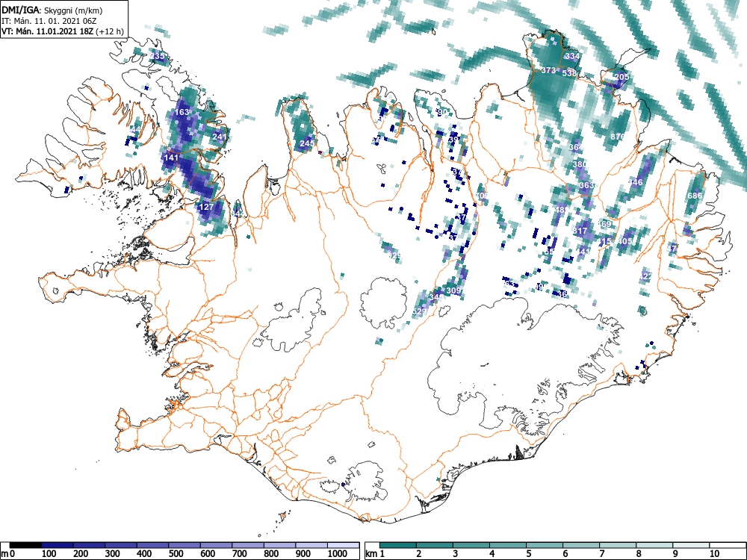Click the '8' tick on km scale
The width and height of the screenshot is (747, 560).
(x=639, y=553)
